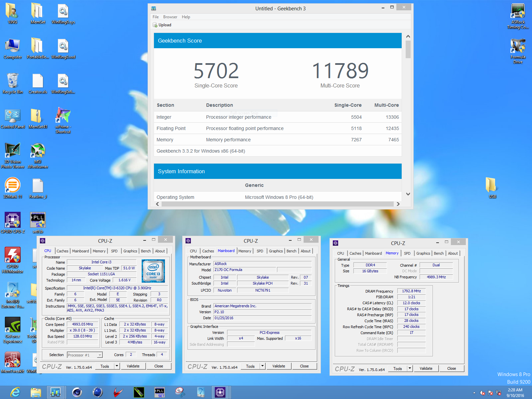Viewport: 532px width, 399px height.
Task: Select the Creator.xls file icon
Action: 38,83
